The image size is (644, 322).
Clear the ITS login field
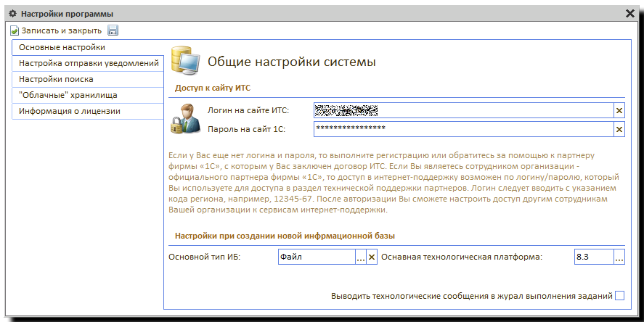619,110
